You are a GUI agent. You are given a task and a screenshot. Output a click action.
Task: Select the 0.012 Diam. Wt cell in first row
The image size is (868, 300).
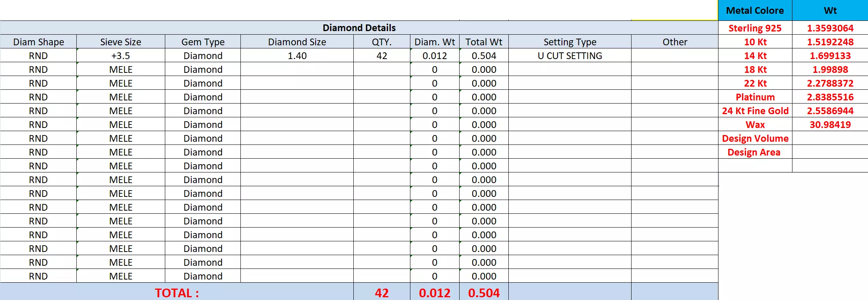(x=434, y=56)
